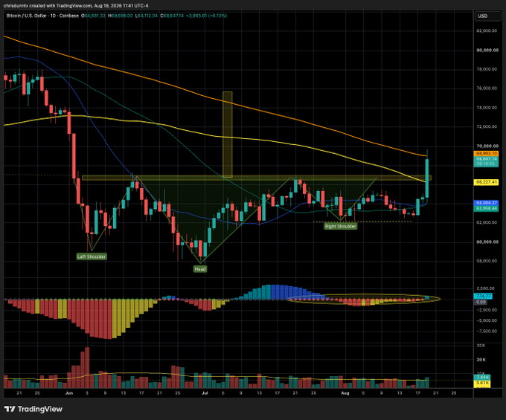Click the yellow 66,227.41 price label
This screenshot has height=420, width=506.
(x=487, y=182)
